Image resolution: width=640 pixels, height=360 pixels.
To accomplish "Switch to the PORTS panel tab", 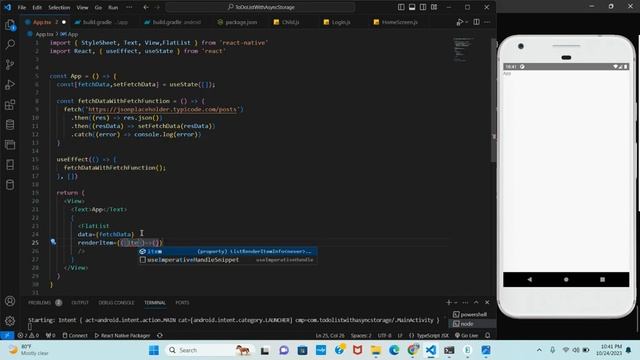I will [182, 302].
